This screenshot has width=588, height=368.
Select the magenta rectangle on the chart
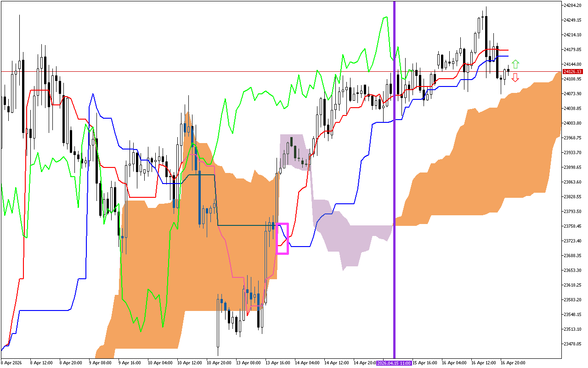282,238
